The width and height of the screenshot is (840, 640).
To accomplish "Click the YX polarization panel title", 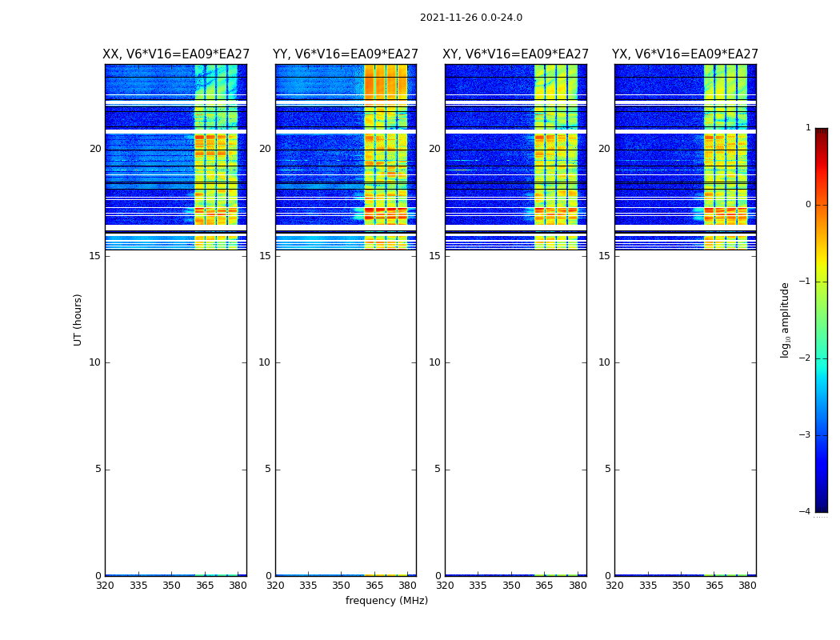I will [x=685, y=54].
